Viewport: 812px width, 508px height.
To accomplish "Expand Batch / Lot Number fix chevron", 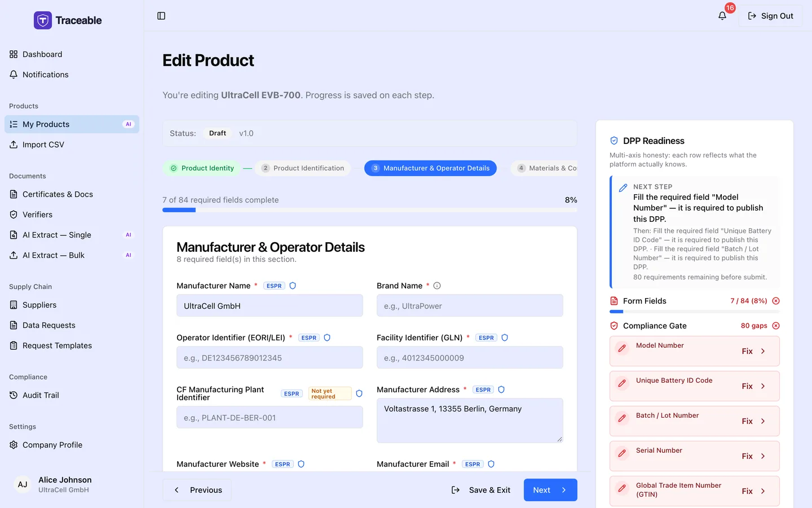I will (763, 421).
